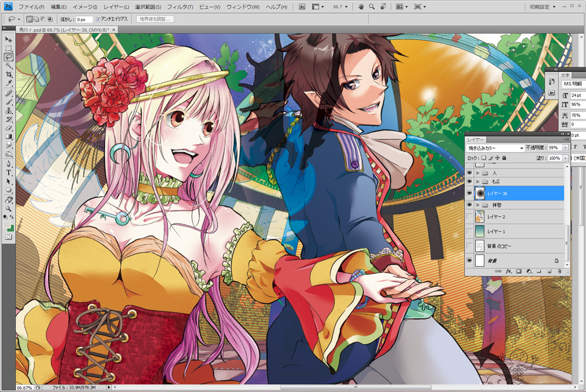Swap foreground and background colors

coord(12,217)
